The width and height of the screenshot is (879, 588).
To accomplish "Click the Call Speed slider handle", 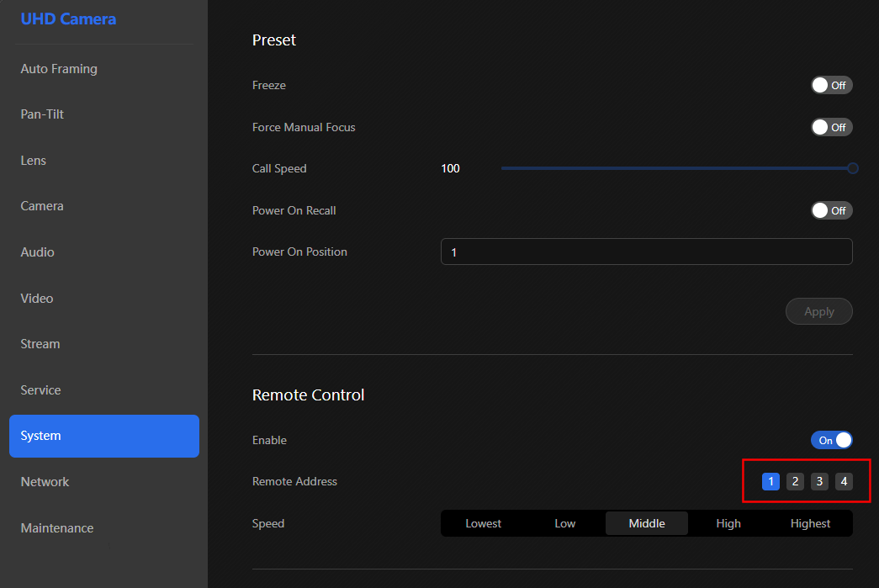I will click(x=853, y=168).
